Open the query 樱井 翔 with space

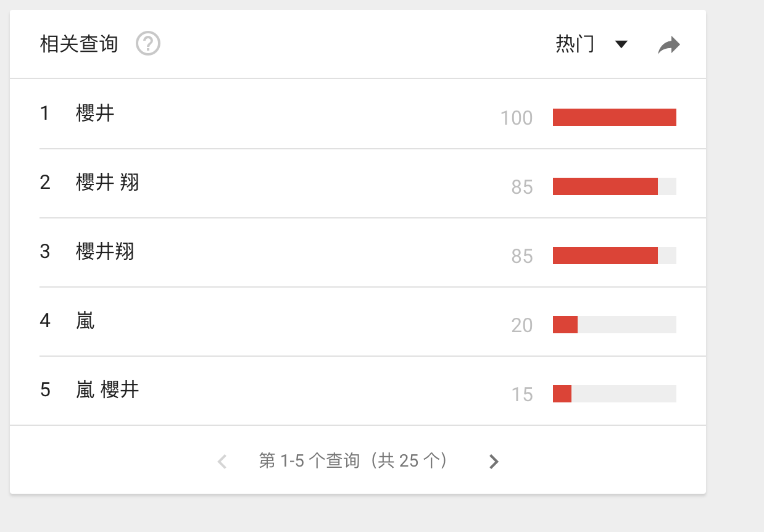click(x=107, y=183)
